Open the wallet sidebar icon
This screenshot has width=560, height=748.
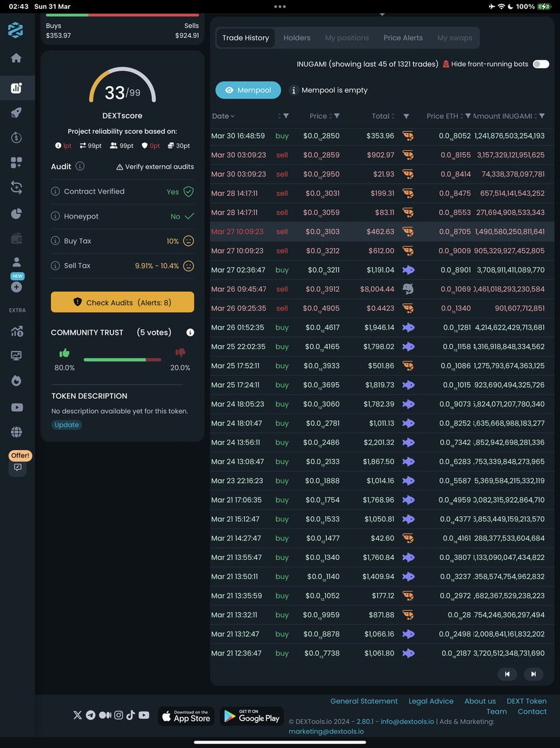point(16,238)
